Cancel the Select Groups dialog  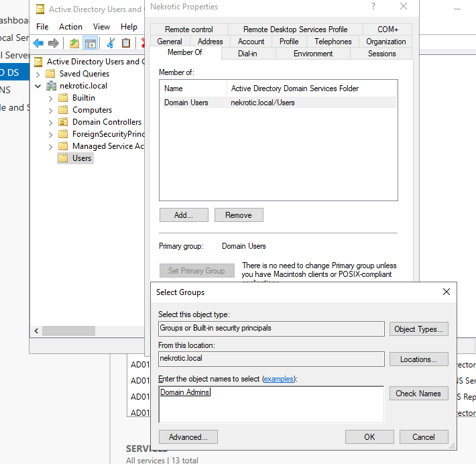point(424,437)
